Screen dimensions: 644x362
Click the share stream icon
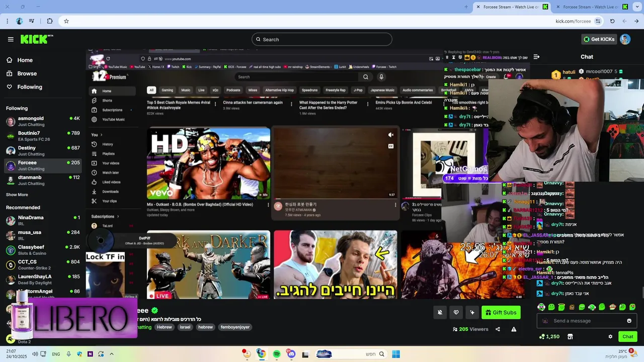pyautogui.click(x=498, y=329)
